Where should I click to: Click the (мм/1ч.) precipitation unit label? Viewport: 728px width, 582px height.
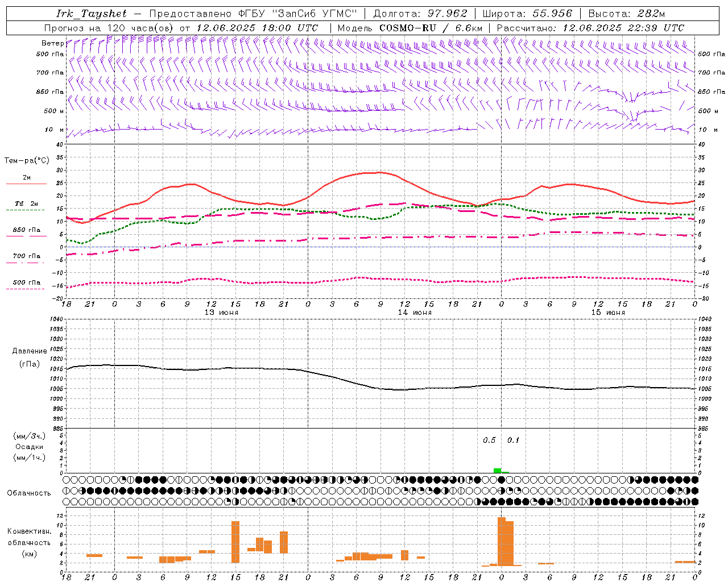point(30,458)
